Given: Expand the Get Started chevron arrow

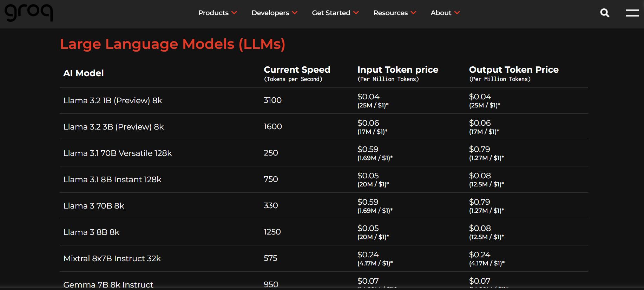Looking at the screenshot, I should pos(356,13).
